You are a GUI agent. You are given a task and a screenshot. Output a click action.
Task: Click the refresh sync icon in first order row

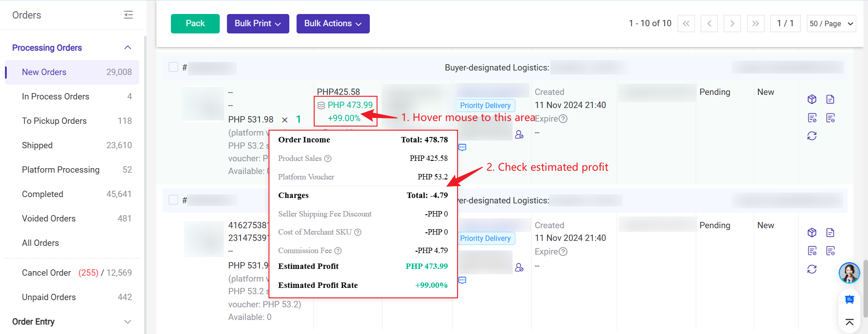pyautogui.click(x=812, y=136)
